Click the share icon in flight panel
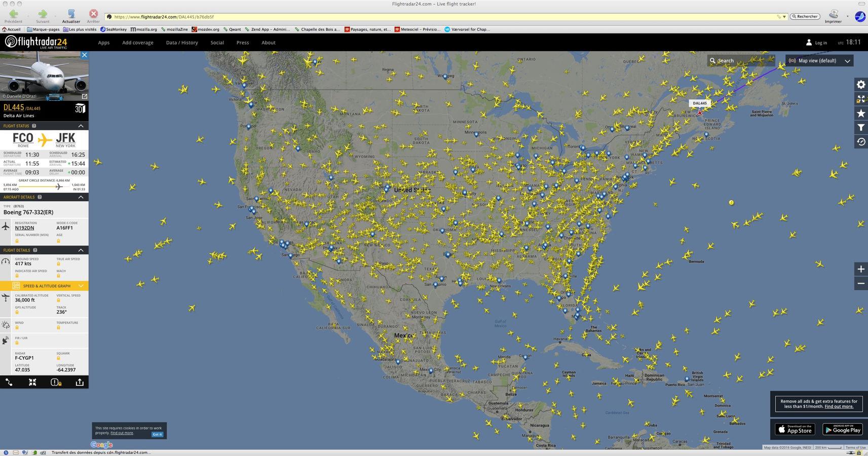The image size is (868, 456). tap(80, 383)
